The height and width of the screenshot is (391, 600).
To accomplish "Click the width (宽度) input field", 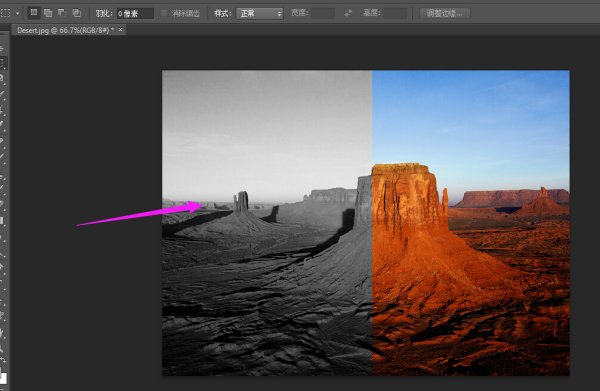I will tap(323, 14).
